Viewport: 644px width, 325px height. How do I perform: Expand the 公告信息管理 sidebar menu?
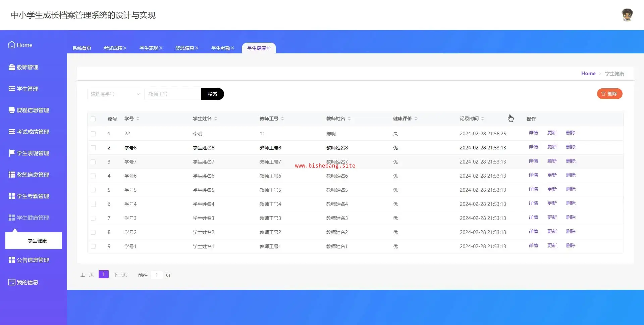click(x=33, y=260)
